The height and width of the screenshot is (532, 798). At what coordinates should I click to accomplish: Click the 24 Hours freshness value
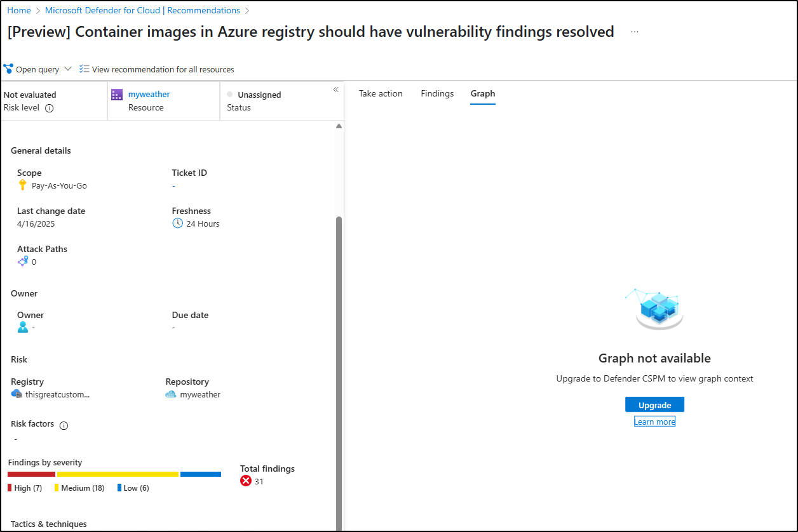pyautogui.click(x=203, y=223)
